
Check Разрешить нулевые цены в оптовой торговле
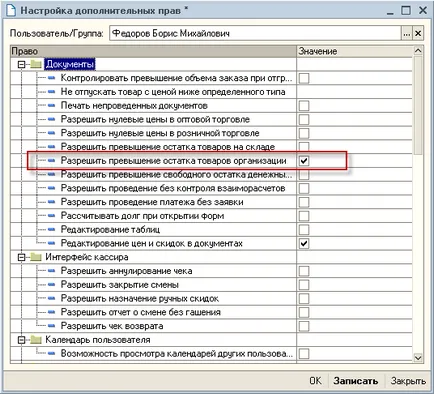point(304,119)
